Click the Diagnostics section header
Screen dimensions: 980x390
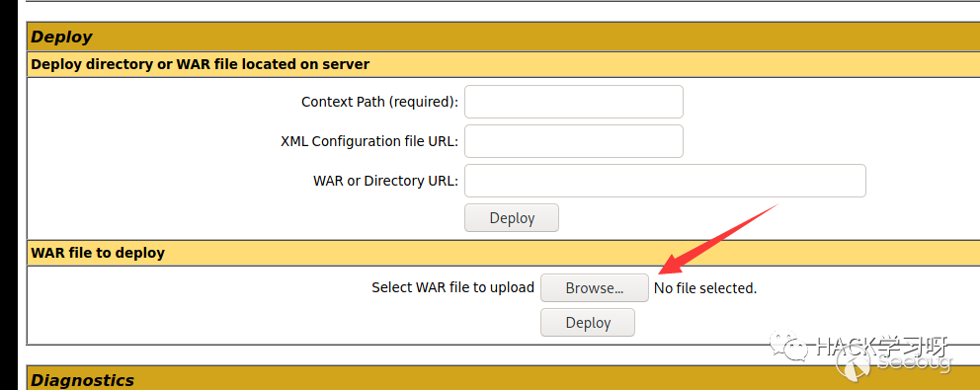82,380
